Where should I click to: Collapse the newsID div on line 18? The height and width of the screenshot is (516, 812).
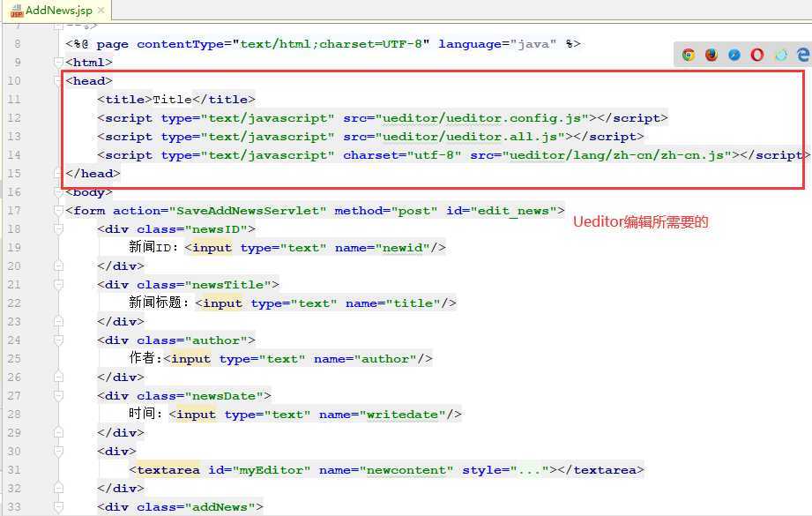click(58, 229)
